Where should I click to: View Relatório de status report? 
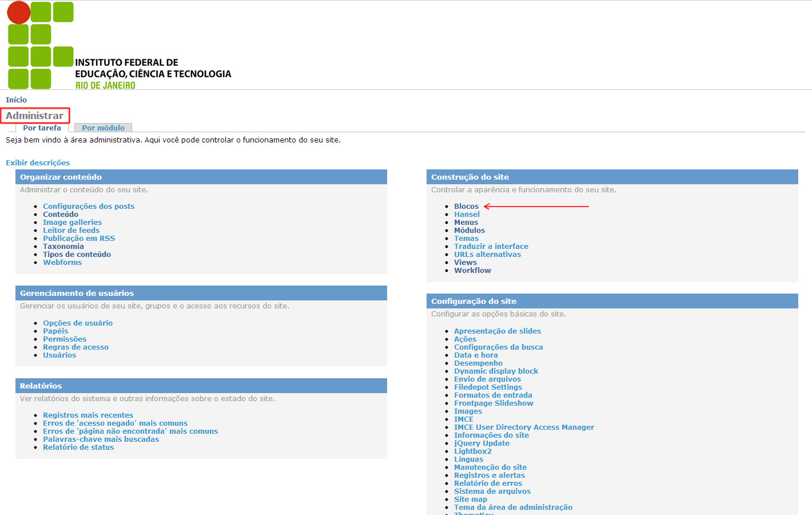[78, 447]
